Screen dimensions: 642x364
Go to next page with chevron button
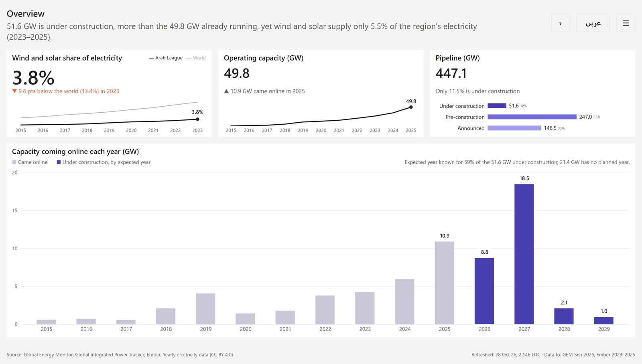pyautogui.click(x=560, y=23)
